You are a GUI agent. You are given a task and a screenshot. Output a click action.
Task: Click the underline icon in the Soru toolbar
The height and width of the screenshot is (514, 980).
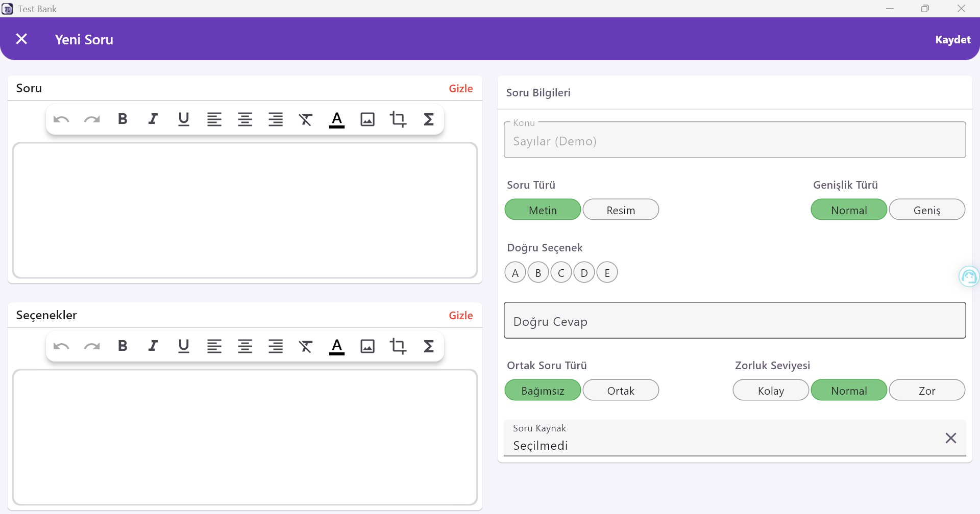coord(183,119)
